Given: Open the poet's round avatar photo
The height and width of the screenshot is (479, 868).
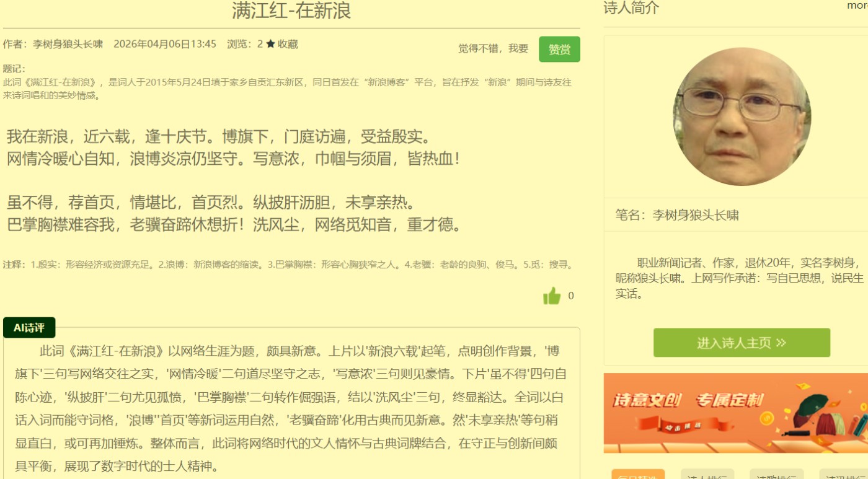Looking at the screenshot, I should click(742, 116).
